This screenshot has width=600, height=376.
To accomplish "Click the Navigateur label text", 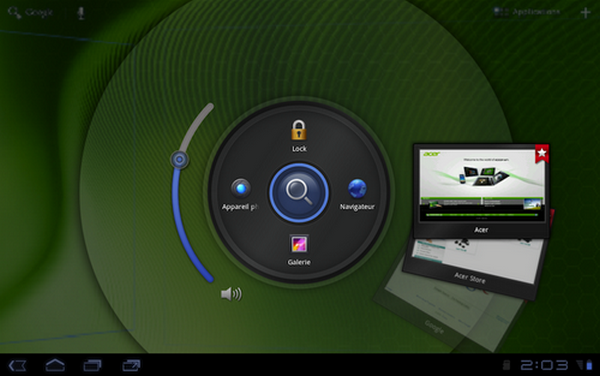I will tap(357, 207).
